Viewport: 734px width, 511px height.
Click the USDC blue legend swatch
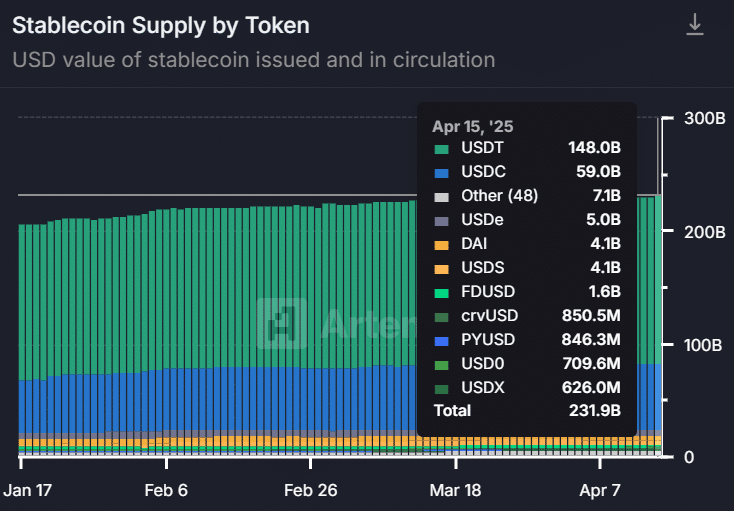[440, 172]
